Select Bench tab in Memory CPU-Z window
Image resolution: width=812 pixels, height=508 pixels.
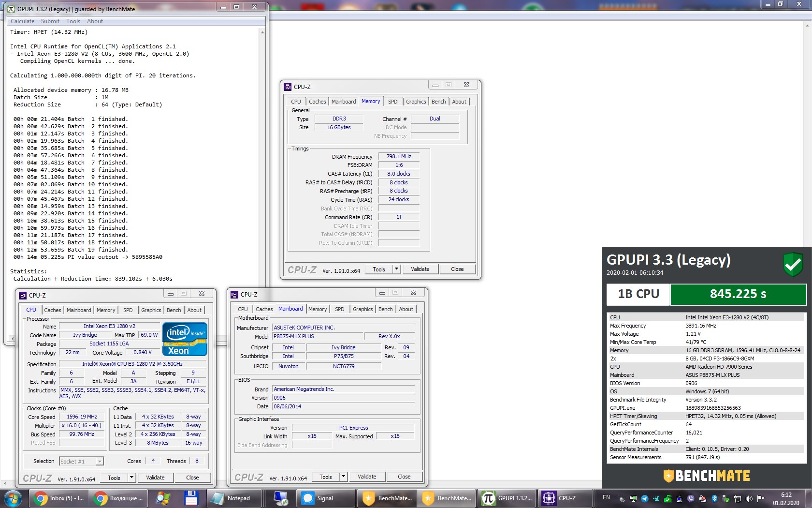(438, 102)
